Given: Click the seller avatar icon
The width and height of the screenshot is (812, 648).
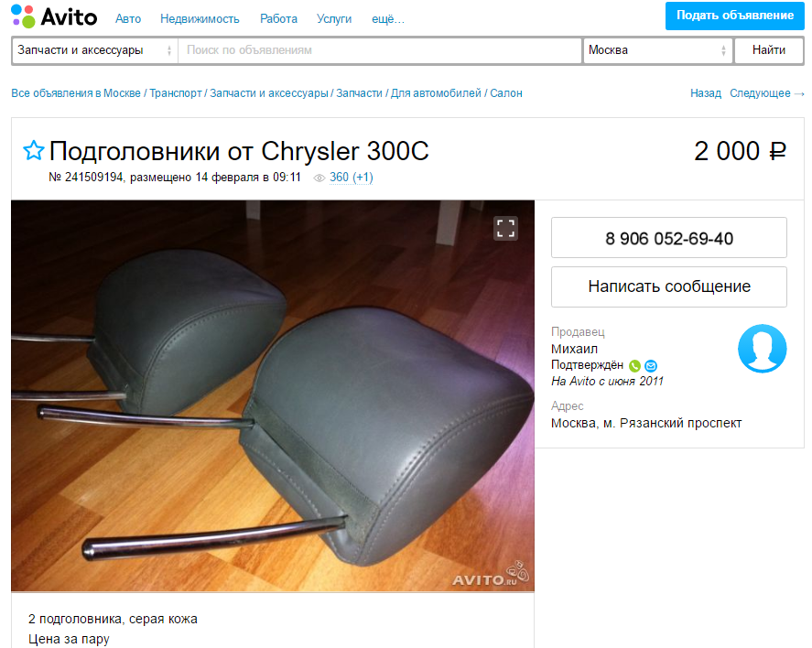Looking at the screenshot, I should click(x=762, y=349).
